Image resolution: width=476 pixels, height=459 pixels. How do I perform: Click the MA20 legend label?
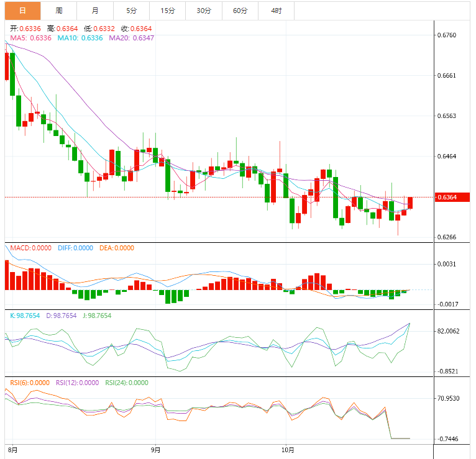click(x=131, y=39)
